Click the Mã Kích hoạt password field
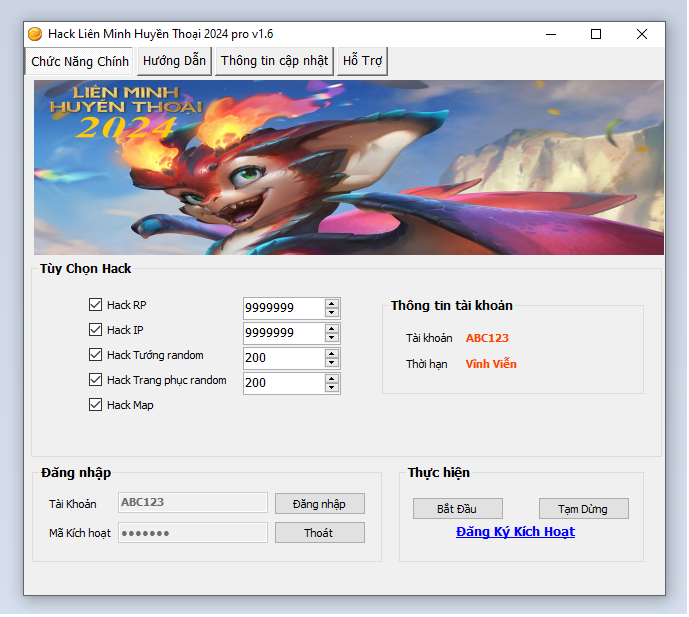 pyautogui.click(x=192, y=533)
